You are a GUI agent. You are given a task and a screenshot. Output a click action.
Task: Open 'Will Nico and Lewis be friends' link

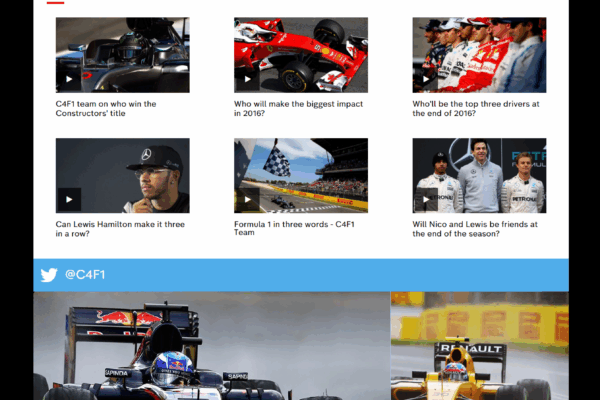pos(475,229)
